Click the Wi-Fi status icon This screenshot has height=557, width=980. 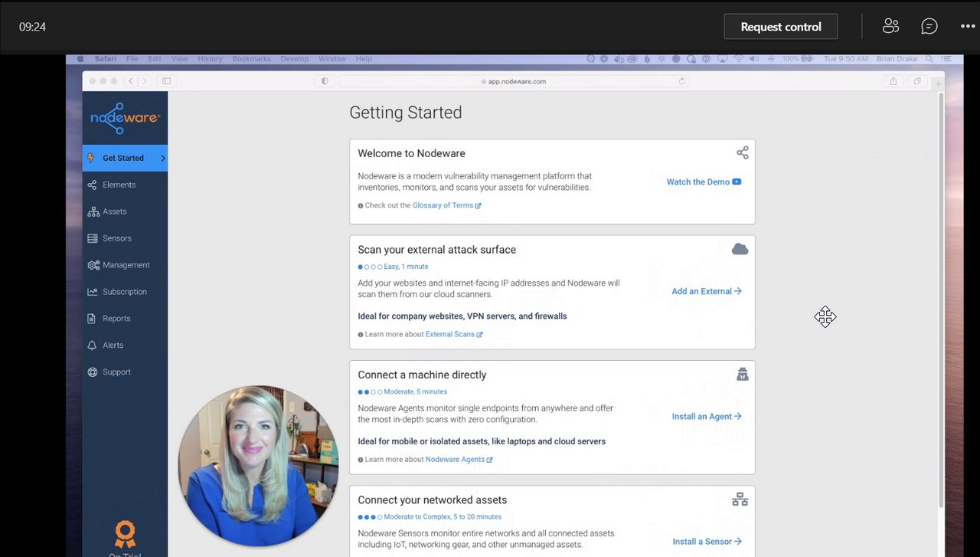point(739,59)
